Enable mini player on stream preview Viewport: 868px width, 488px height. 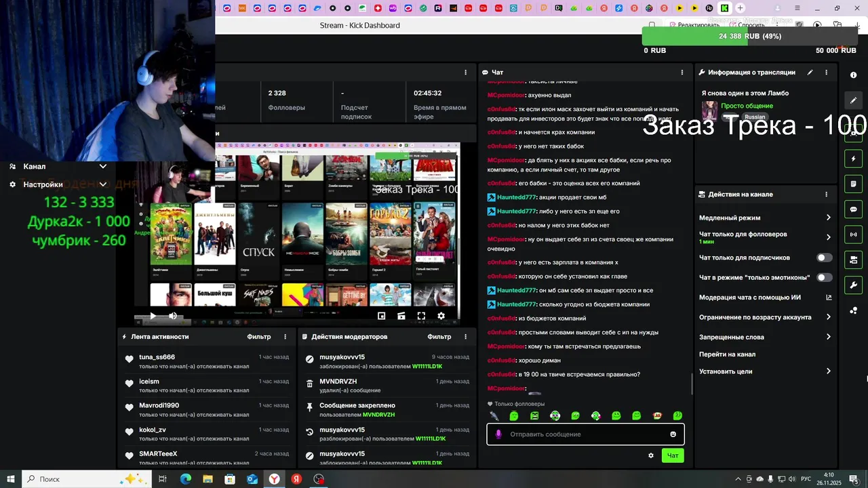[x=381, y=316]
